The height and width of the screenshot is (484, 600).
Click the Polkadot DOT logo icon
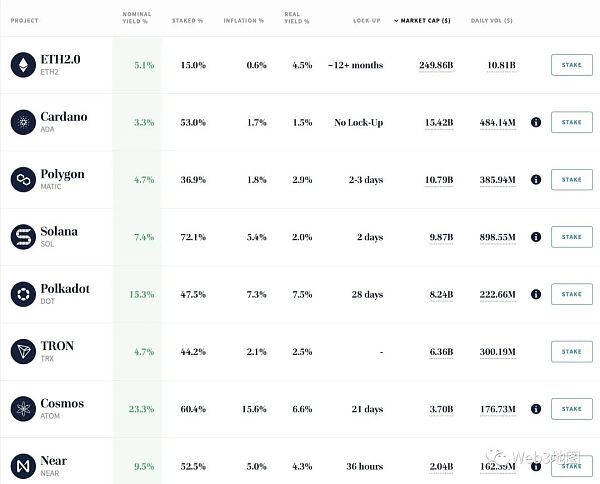tap(21, 294)
